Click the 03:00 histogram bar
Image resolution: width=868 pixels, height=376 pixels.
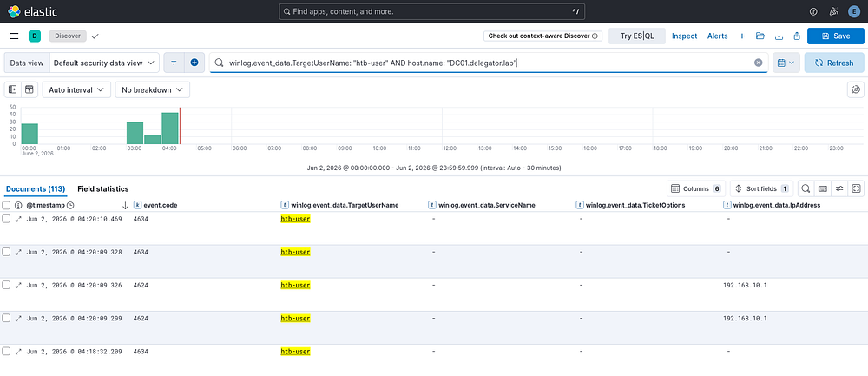click(x=135, y=134)
